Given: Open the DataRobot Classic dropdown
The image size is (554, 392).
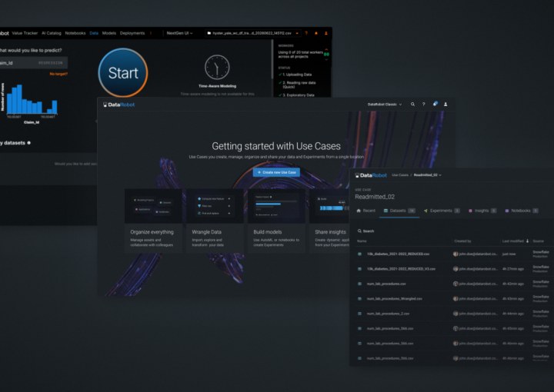Looking at the screenshot, I should 385,105.
